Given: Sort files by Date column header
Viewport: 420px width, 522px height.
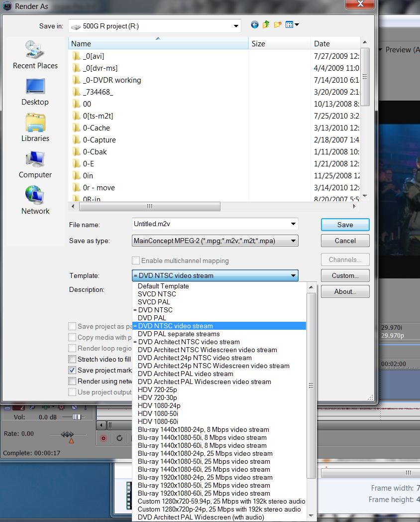Looking at the screenshot, I should click(335, 44).
